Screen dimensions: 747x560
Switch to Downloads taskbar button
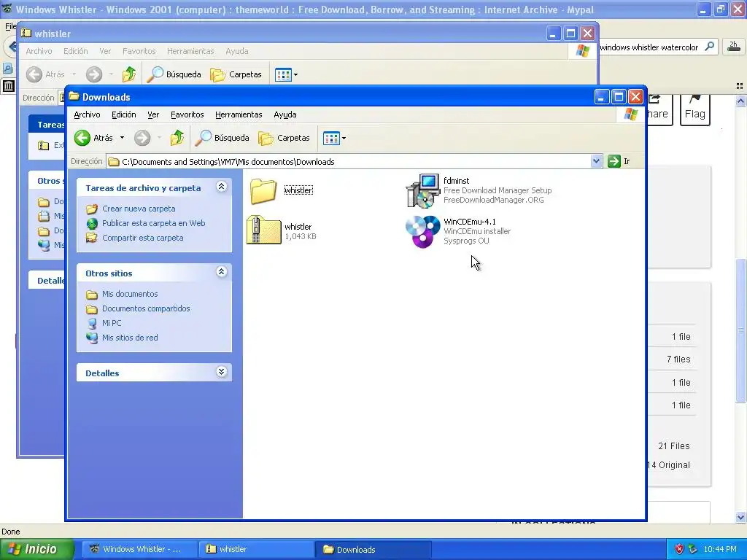(373, 550)
